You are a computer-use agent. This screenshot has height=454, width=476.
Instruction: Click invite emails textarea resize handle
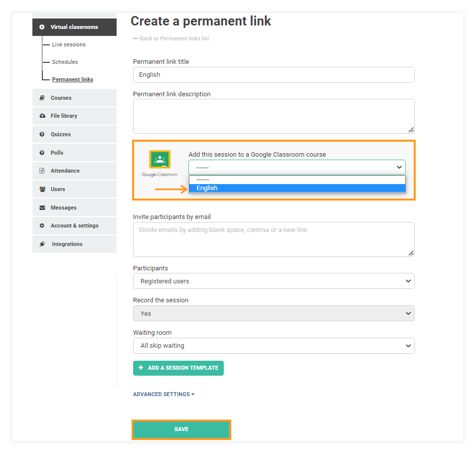[x=411, y=253]
